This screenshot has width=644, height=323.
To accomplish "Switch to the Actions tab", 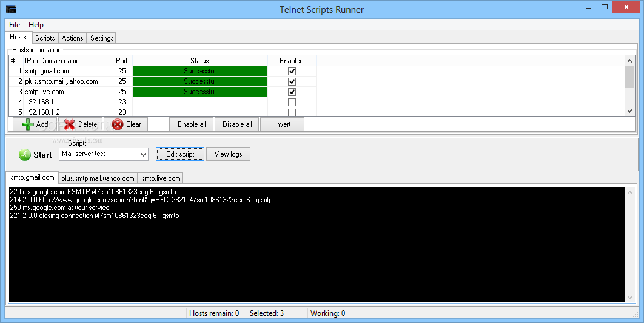I will [x=72, y=38].
